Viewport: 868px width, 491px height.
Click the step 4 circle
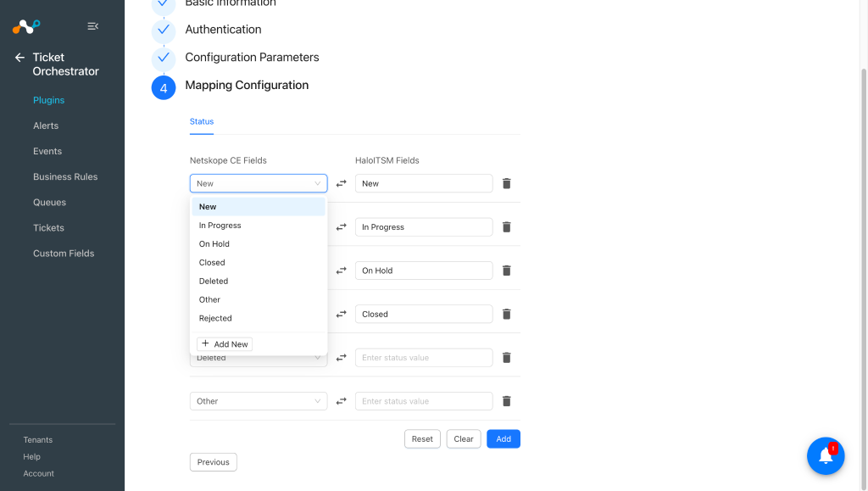click(x=164, y=87)
